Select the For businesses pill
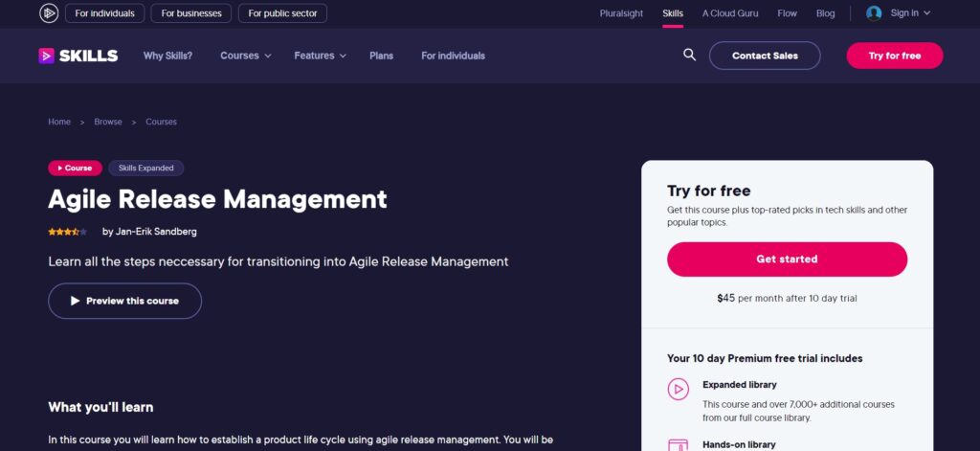980x451 pixels. [191, 13]
